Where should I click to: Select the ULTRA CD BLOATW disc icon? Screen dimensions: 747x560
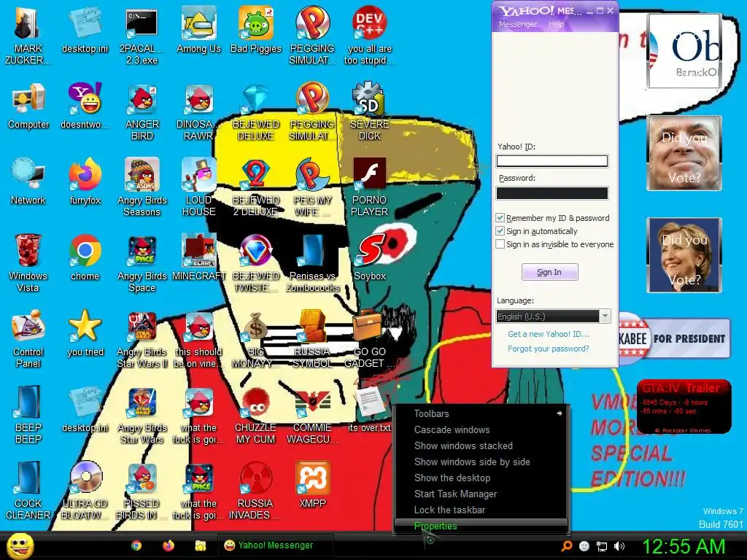coord(85,491)
